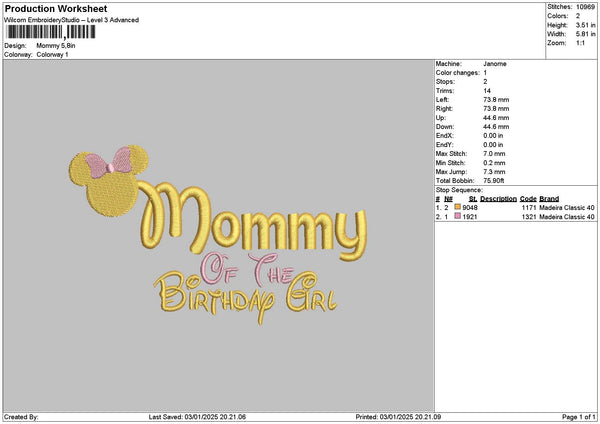Click the 'Description' column header
The width and height of the screenshot is (600, 424).
click(x=498, y=199)
